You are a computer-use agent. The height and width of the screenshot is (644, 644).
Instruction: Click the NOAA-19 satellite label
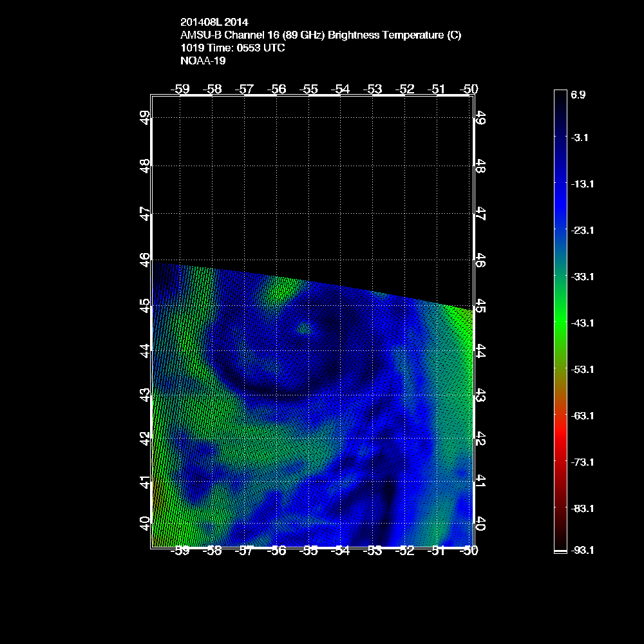pos(203,61)
